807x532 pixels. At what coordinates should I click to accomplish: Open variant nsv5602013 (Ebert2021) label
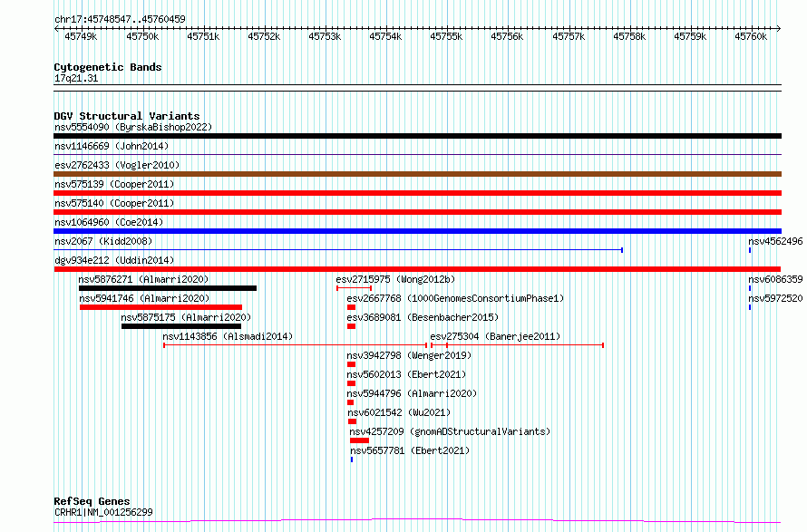[406, 374]
